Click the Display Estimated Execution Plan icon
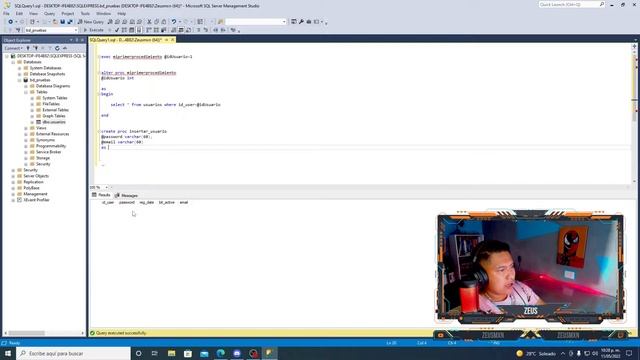The width and height of the screenshot is (640, 360). point(124,30)
